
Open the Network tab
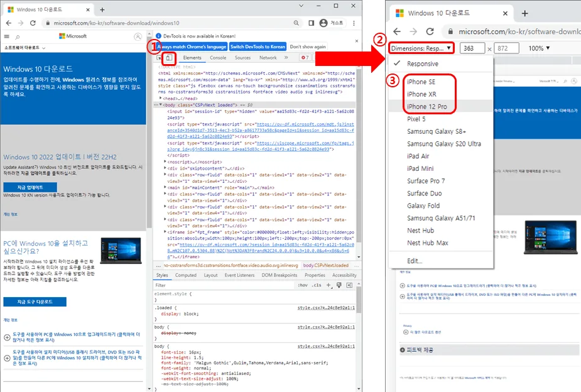pos(268,57)
